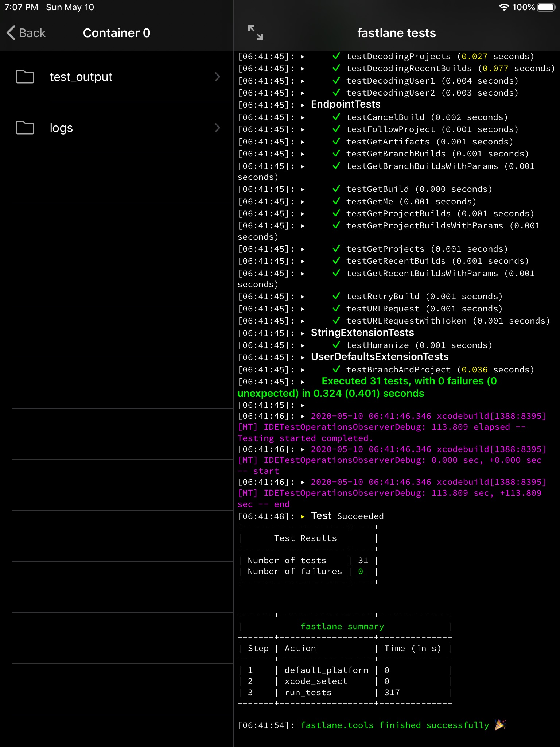This screenshot has height=747, width=560.
Task: Open the test_output folder icon
Action: click(x=25, y=77)
